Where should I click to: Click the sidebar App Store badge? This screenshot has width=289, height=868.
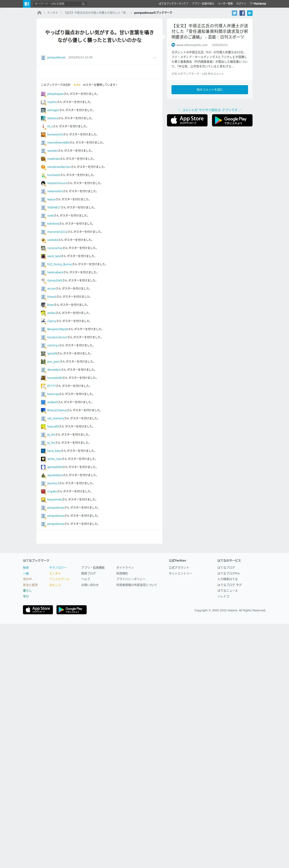[187, 120]
